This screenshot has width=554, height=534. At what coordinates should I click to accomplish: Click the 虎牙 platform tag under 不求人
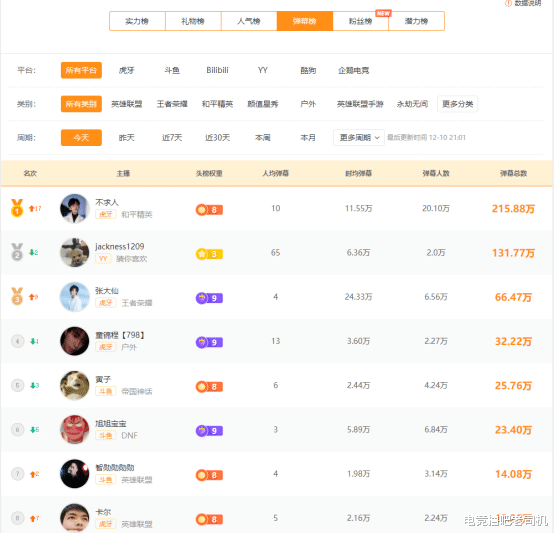coord(106,214)
